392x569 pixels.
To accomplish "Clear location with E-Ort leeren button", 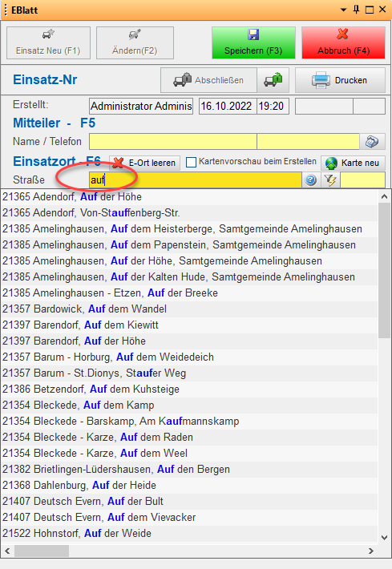I will [x=144, y=163].
